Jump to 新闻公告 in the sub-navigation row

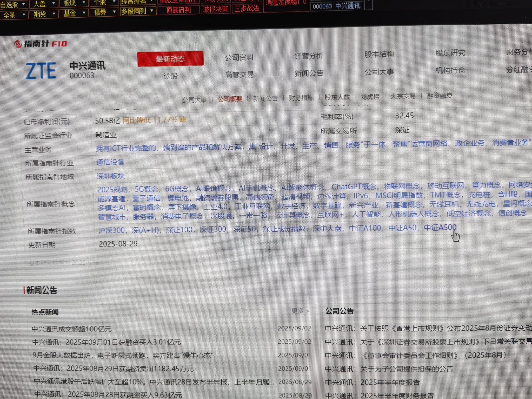[265, 98]
